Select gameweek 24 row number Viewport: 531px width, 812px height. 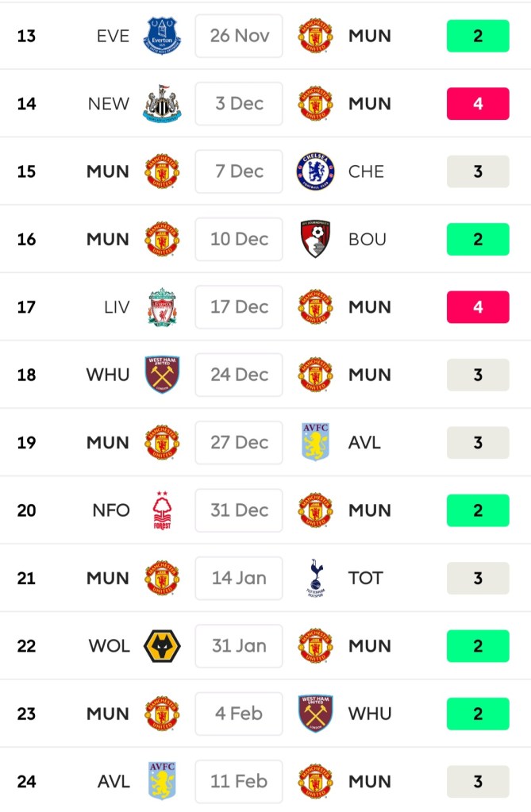click(x=27, y=782)
